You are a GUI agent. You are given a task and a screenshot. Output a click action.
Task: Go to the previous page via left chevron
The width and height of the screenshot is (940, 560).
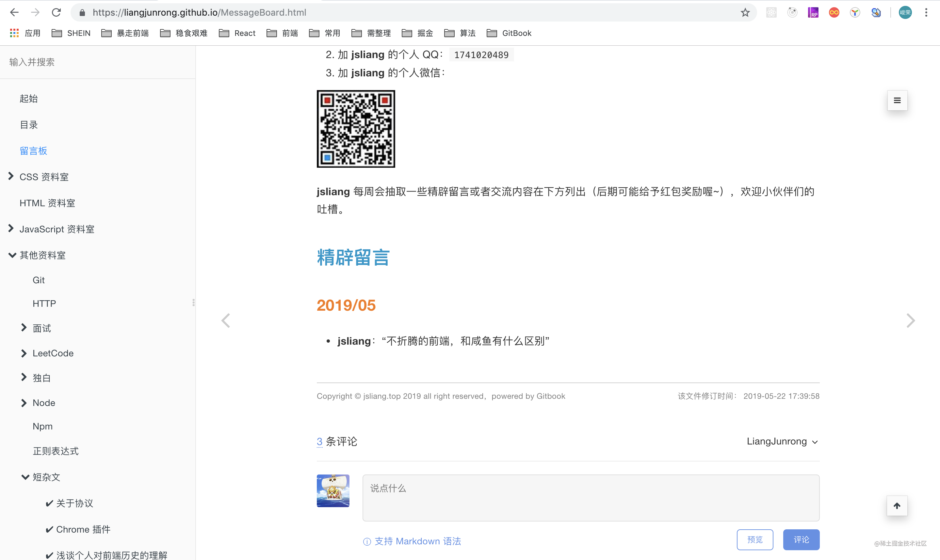pyautogui.click(x=225, y=321)
